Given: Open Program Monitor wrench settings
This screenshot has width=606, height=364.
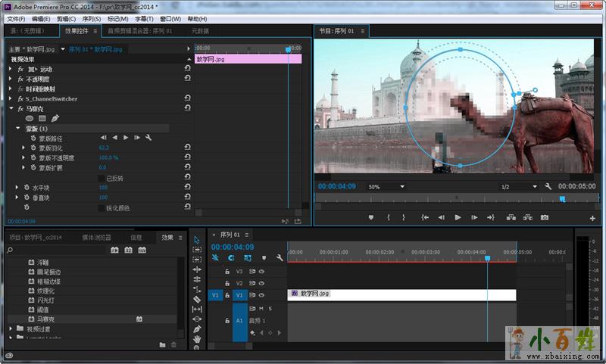Looking at the screenshot, I should point(548,186).
